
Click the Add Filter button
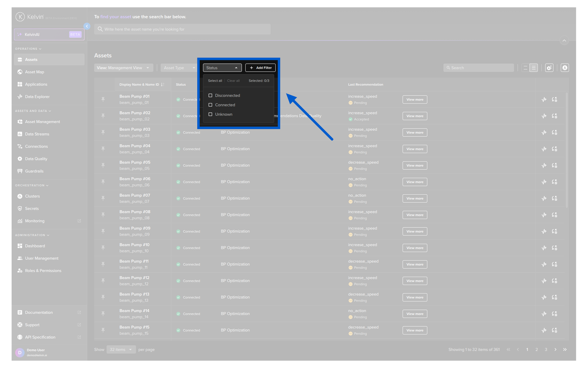260,68
